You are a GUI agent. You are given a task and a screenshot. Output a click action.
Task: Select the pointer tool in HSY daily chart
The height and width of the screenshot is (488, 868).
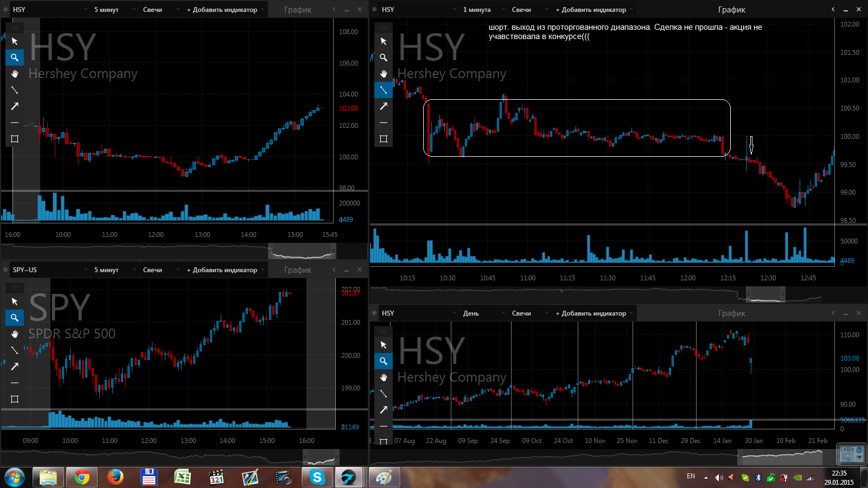coord(384,345)
